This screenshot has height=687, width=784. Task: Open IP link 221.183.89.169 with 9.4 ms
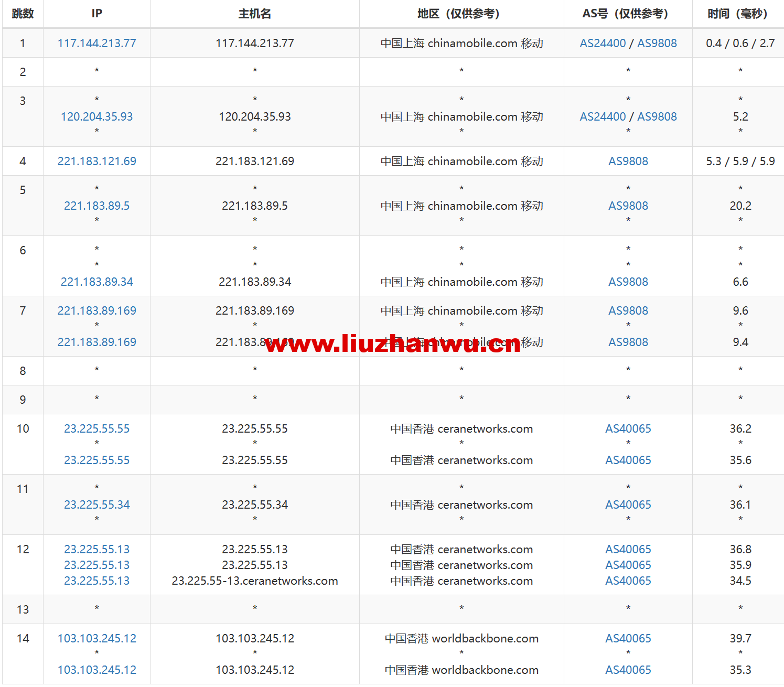click(96, 342)
